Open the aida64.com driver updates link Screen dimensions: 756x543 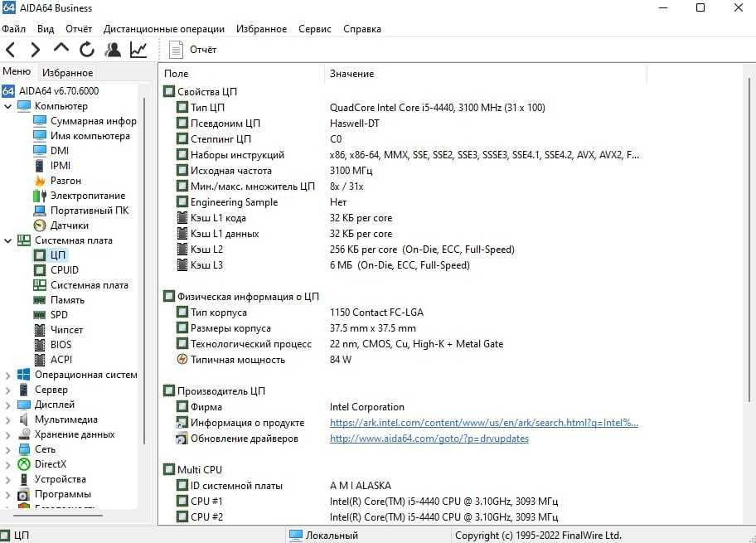[x=429, y=439]
